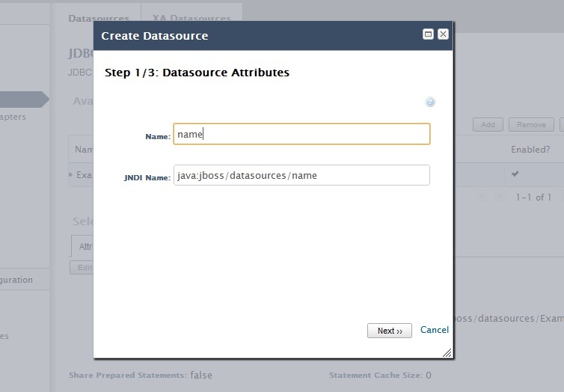The width and height of the screenshot is (564, 392).
Task: Click the Enabled? column header
Action: 530,150
